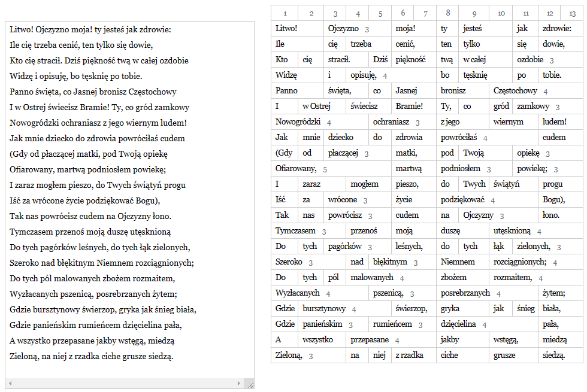This screenshot has height=392, width=587.
Task: Click text area line "Zieloną, na niej z rzadka ciche grusze siedzą."
Action: click(91, 356)
